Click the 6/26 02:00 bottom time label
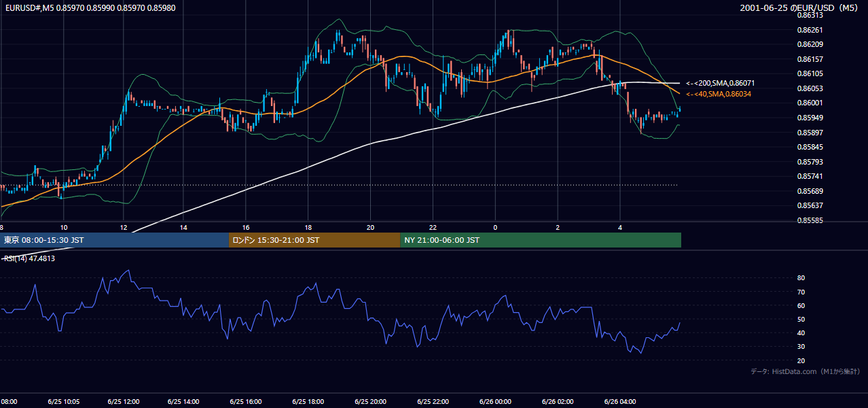 [x=558, y=402]
